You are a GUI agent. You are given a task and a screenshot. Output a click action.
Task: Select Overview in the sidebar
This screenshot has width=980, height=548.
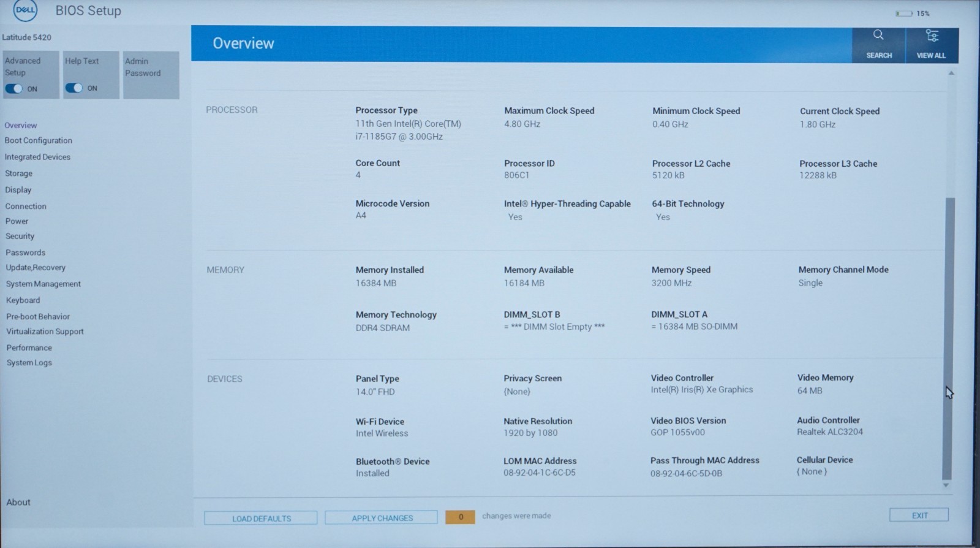[21, 125]
